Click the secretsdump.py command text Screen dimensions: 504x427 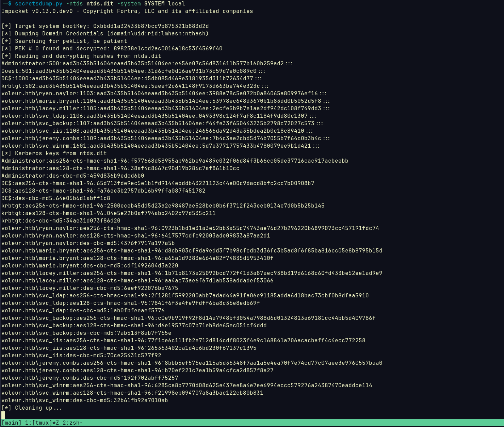click(39, 4)
